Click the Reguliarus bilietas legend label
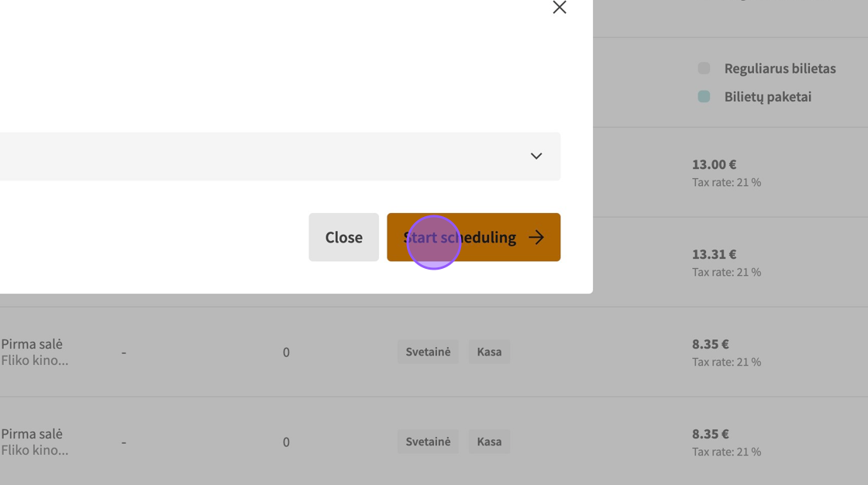The image size is (868, 485). pos(780,68)
